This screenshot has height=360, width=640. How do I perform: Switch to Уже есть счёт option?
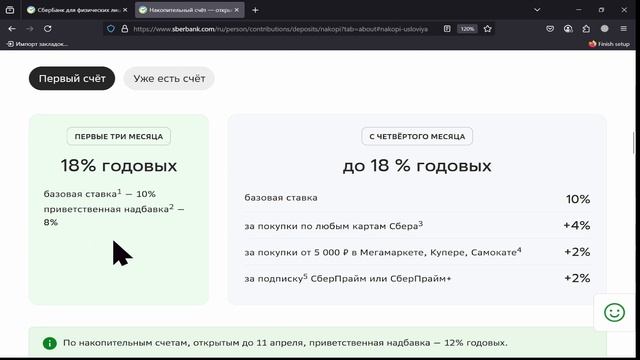coord(169,78)
